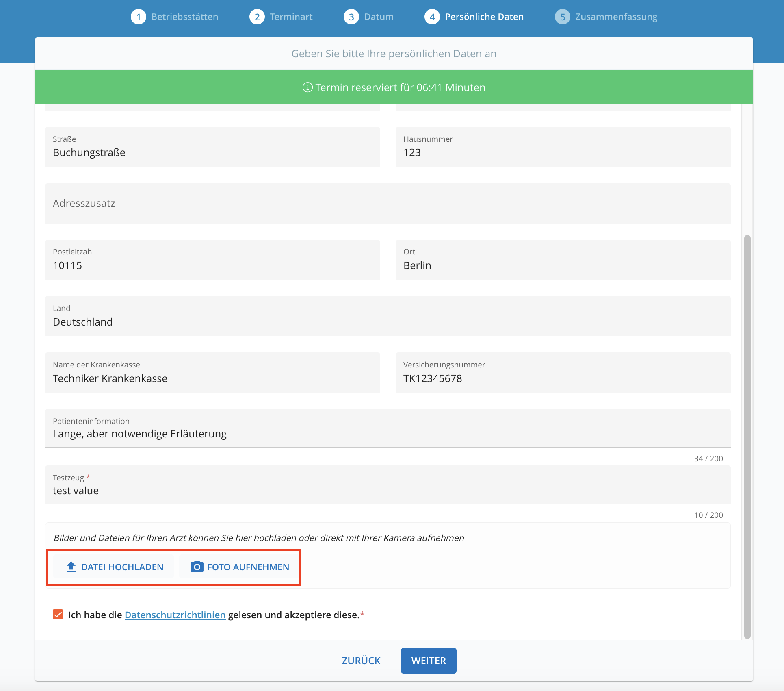Image resolution: width=784 pixels, height=691 pixels.
Task: Click the ZURÜCK button
Action: click(x=361, y=661)
